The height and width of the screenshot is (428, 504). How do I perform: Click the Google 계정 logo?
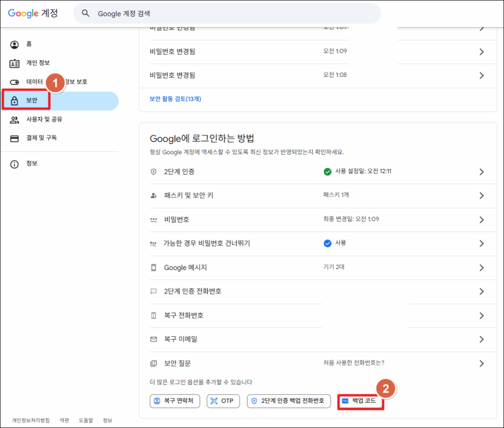(32, 13)
